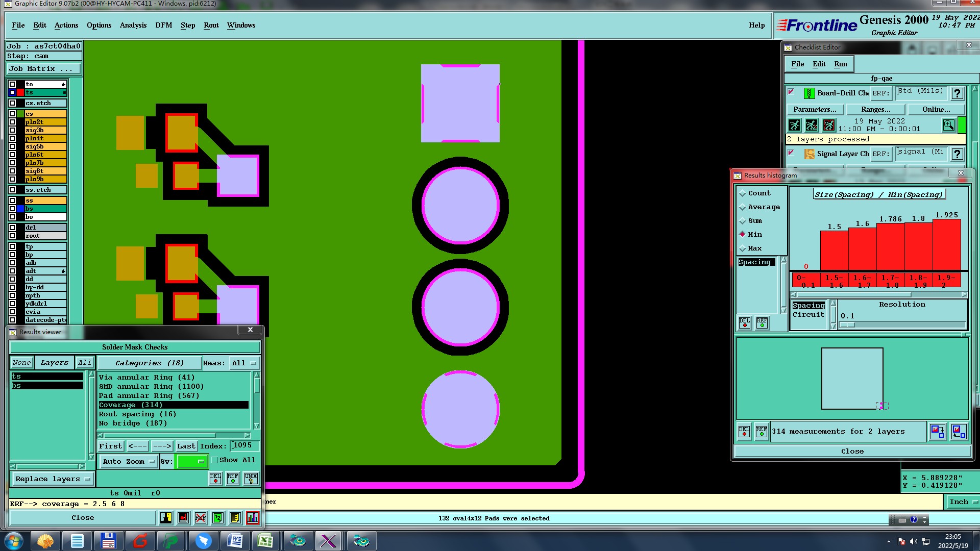Open the Auto Zoom dropdown
This screenshot has height=551, width=980.
[x=128, y=462]
